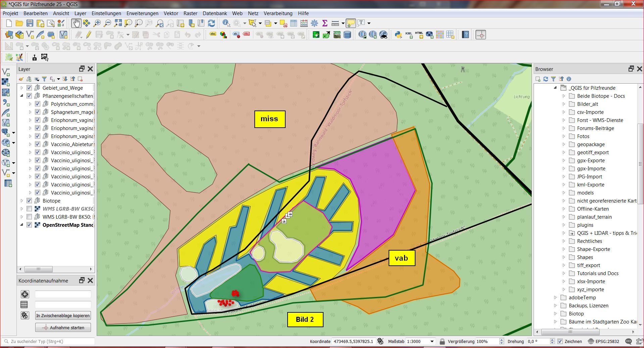Click the Zoom In magnifier tool
Screen dimensions: 644x348
tap(97, 23)
